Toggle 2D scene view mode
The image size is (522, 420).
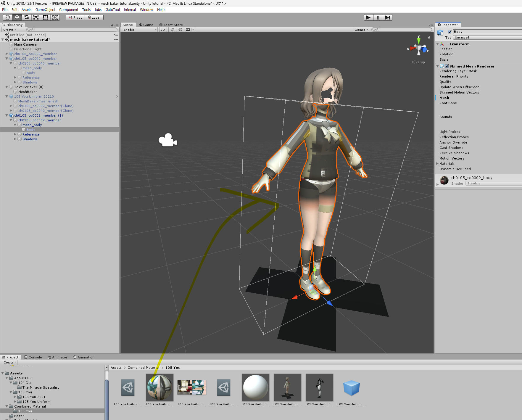click(x=162, y=30)
